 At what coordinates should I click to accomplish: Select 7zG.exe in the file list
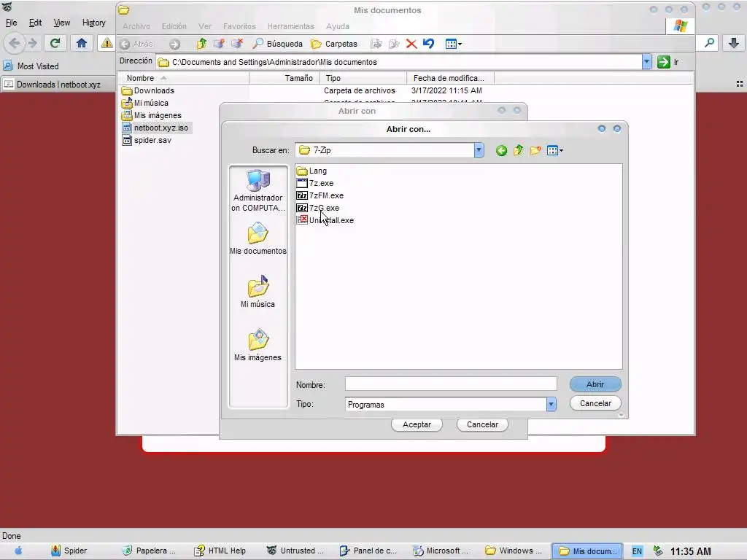click(x=318, y=208)
